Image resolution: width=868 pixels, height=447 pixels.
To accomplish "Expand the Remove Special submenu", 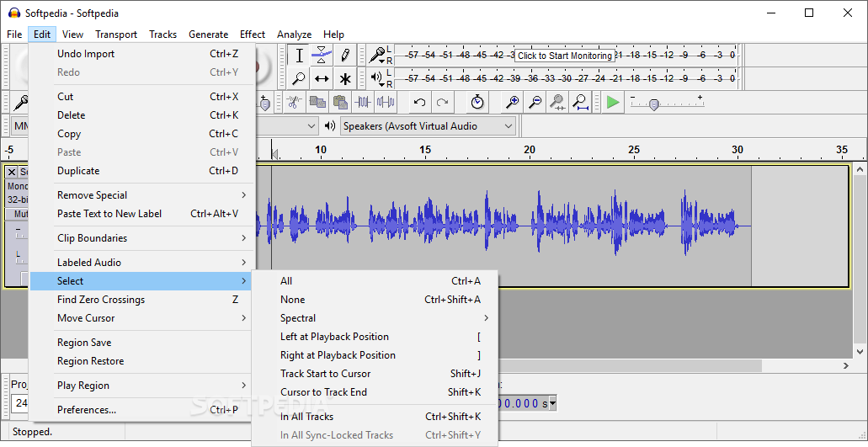I will (x=142, y=194).
